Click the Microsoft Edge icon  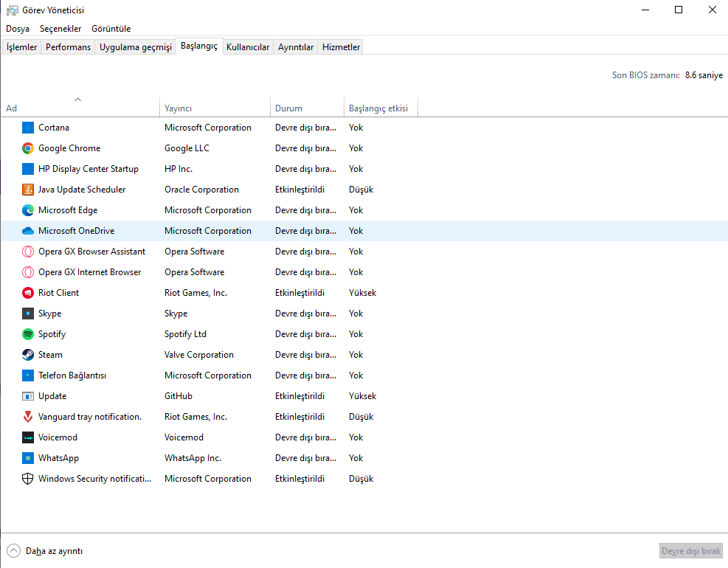pos(28,210)
